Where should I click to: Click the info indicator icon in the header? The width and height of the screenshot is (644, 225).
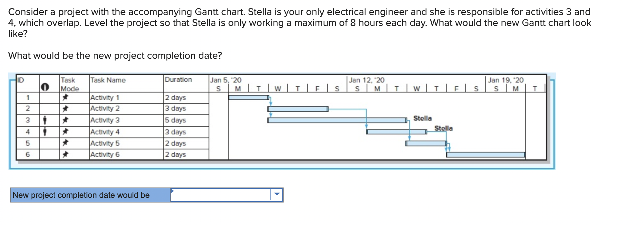[x=46, y=87]
